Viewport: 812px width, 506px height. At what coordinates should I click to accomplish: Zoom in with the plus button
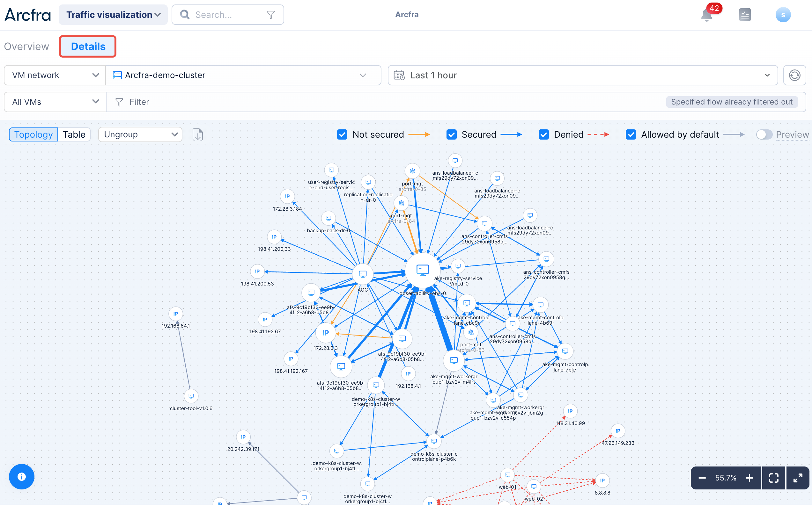click(749, 478)
